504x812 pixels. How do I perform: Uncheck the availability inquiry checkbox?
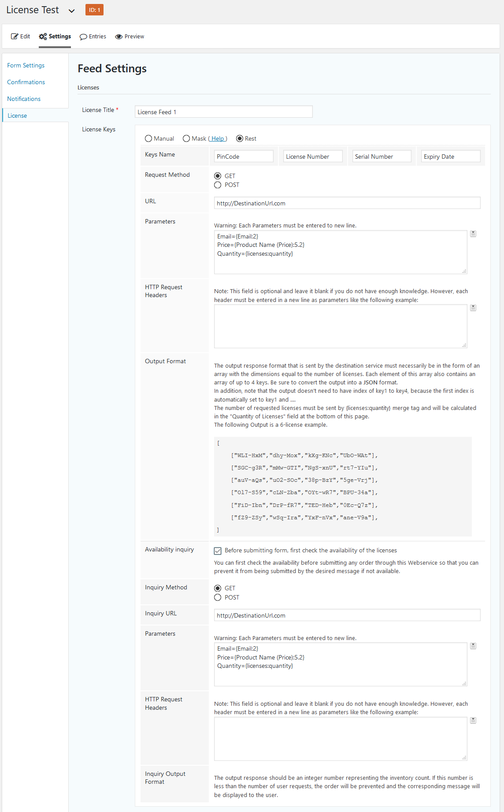pyautogui.click(x=218, y=551)
